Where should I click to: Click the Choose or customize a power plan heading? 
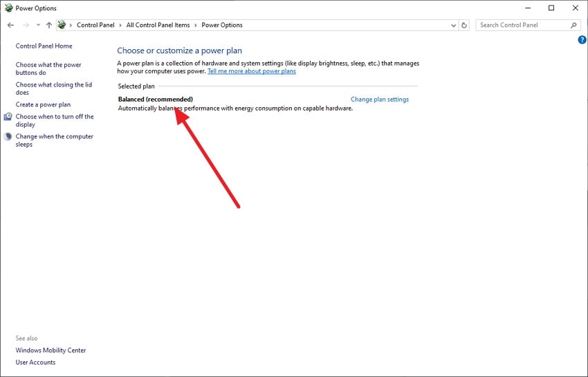pyautogui.click(x=179, y=50)
